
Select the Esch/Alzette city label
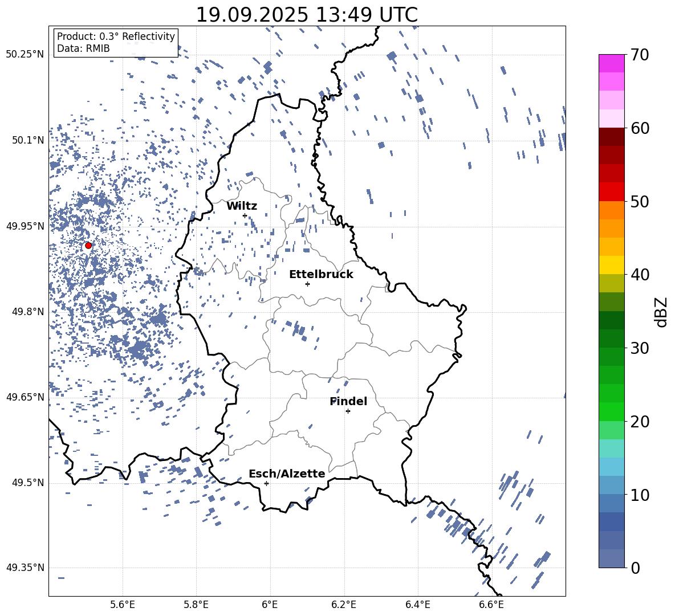click(287, 474)
